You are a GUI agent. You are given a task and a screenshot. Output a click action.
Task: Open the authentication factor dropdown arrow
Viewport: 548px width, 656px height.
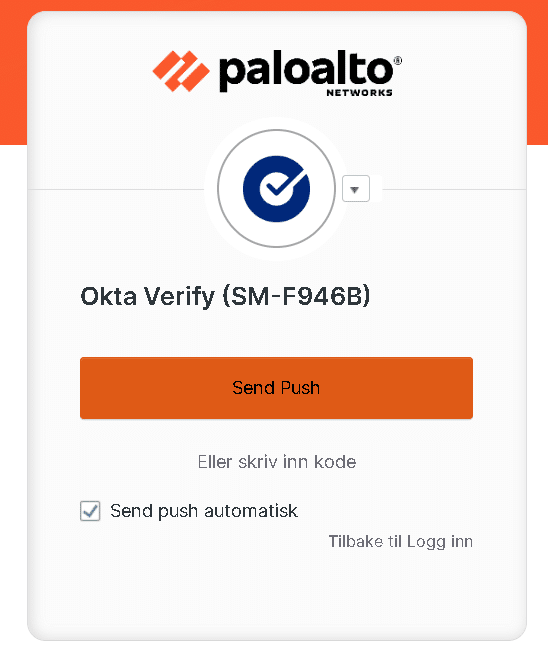click(x=356, y=189)
